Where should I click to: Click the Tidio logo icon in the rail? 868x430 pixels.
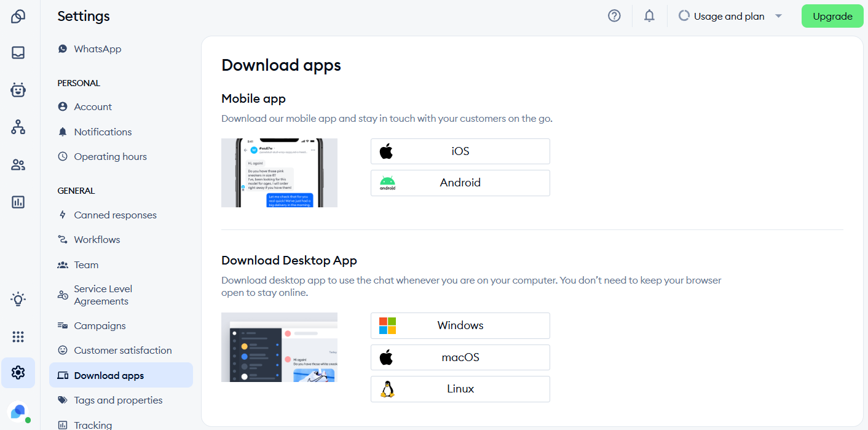click(18, 17)
